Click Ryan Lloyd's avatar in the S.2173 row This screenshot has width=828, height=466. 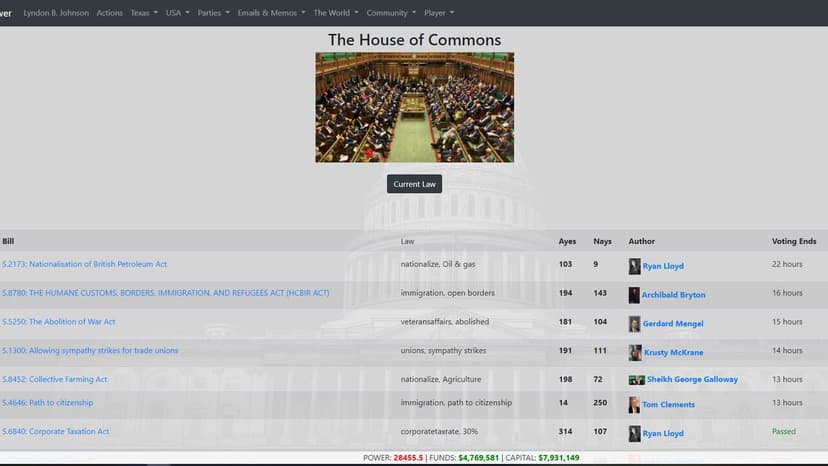[634, 266]
